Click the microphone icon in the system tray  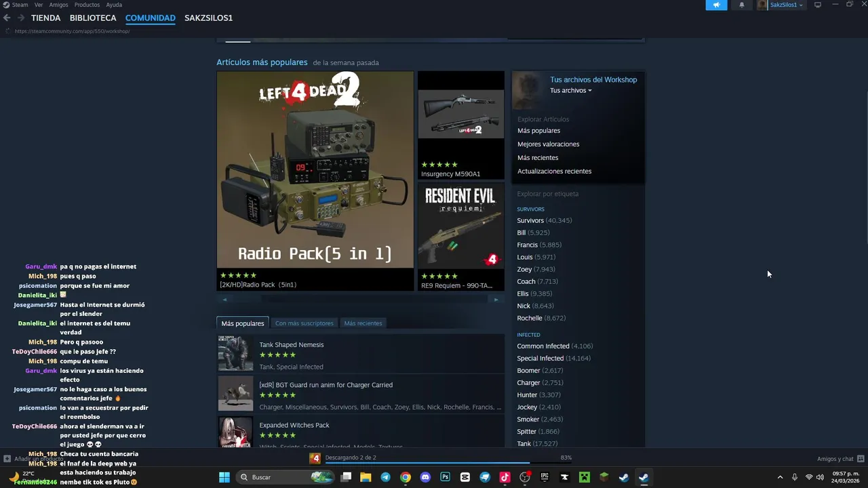coord(794,477)
